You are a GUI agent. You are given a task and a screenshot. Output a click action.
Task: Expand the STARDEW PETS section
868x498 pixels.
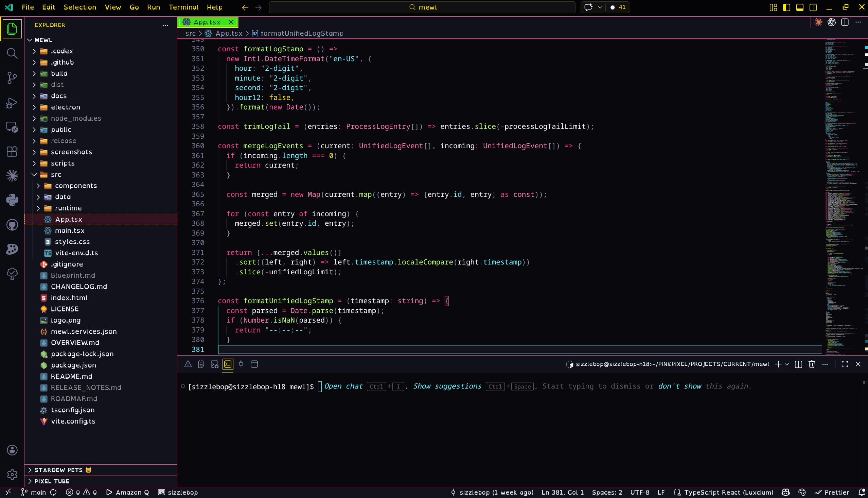click(58, 470)
